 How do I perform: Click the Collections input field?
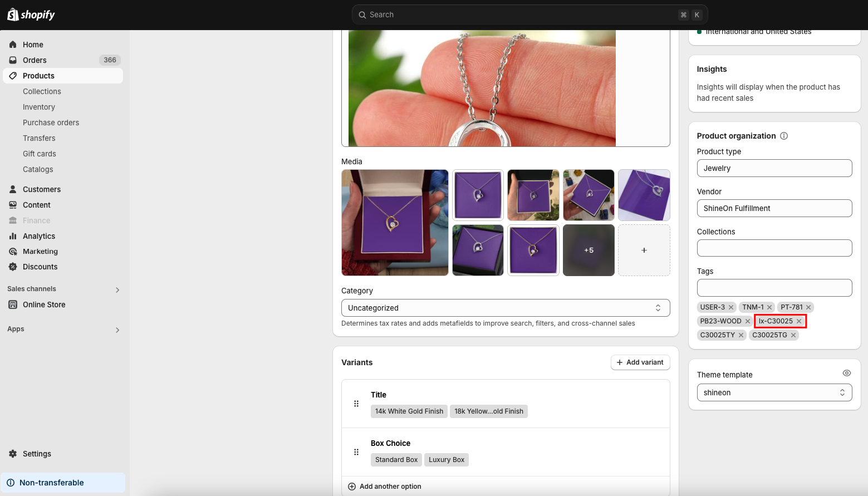click(x=774, y=248)
